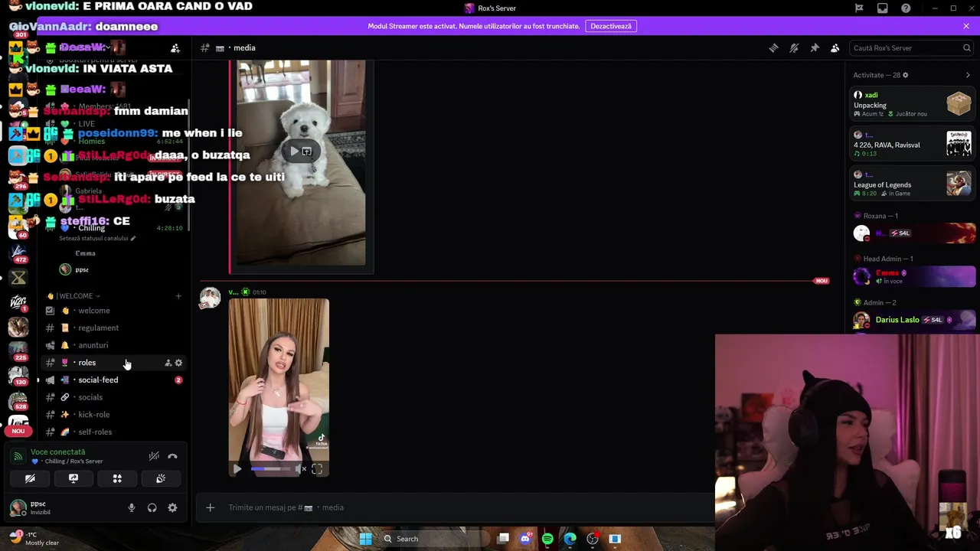
Task: Open the flag icon in the title bar
Action: (x=859, y=8)
